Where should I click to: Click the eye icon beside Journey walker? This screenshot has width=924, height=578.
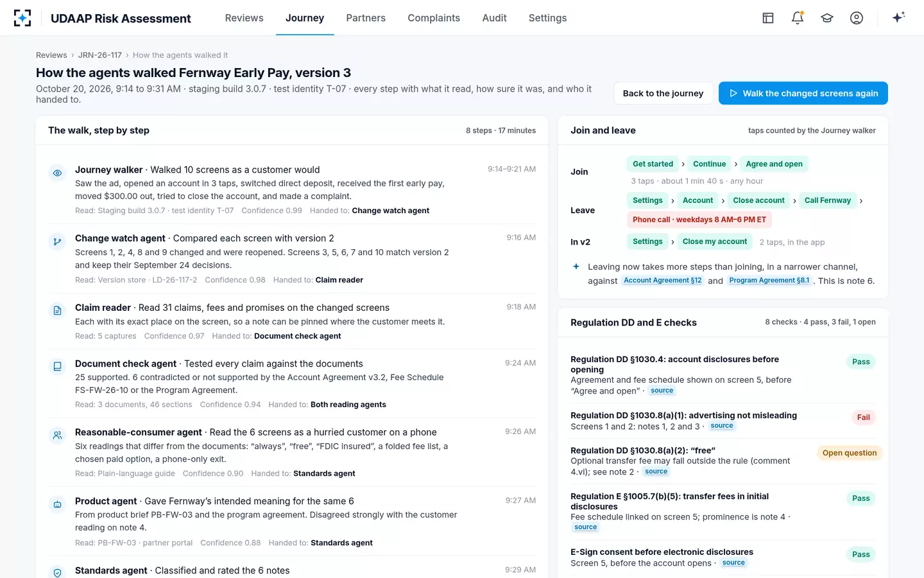(58, 173)
